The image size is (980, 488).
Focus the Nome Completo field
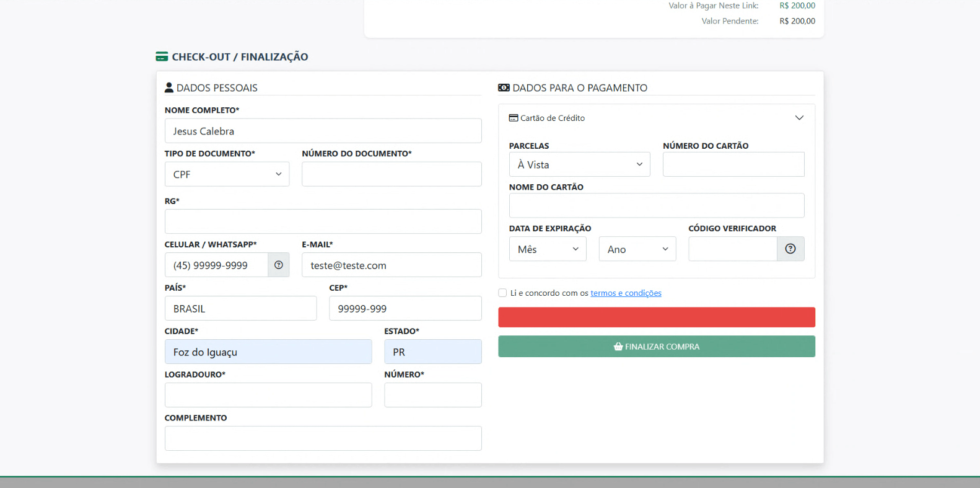coord(323,131)
